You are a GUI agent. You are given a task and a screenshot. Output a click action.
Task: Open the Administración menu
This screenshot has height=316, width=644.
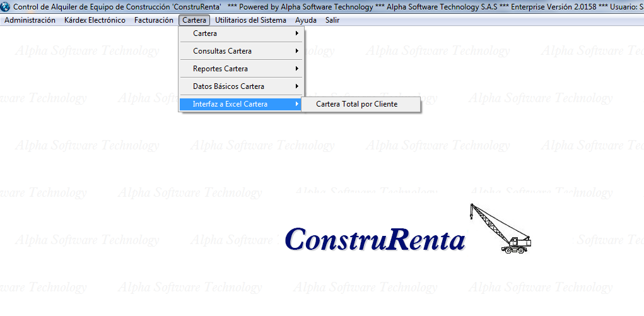(x=30, y=20)
